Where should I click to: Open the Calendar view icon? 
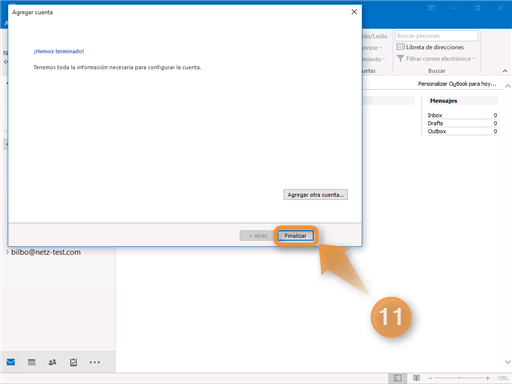pos(32,362)
